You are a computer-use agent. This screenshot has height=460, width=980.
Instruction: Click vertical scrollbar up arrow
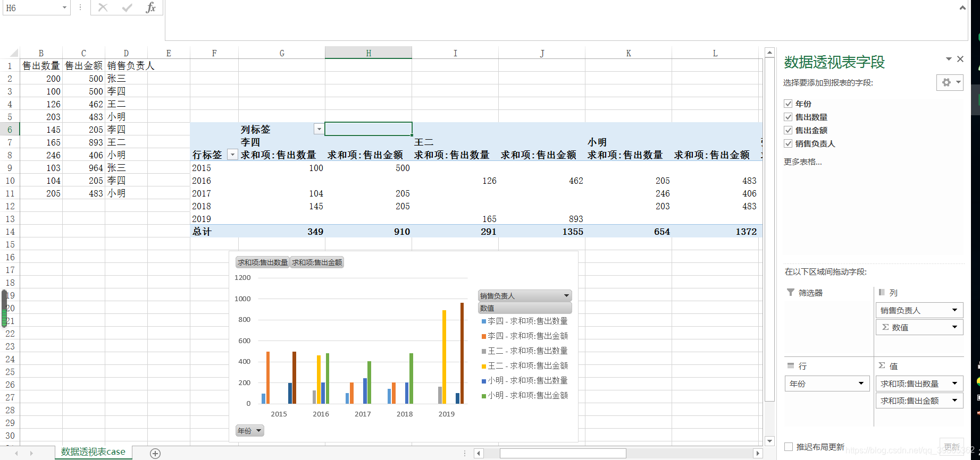click(x=769, y=52)
